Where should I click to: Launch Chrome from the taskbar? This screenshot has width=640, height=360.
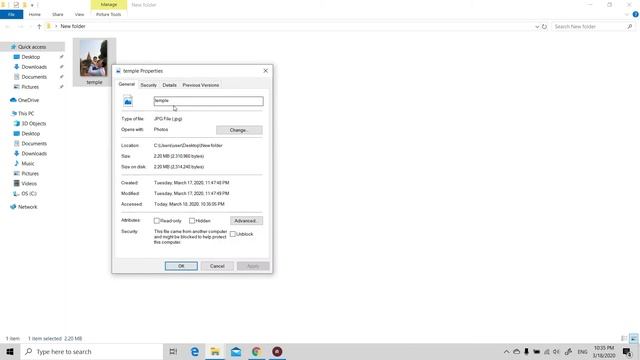coord(256,351)
